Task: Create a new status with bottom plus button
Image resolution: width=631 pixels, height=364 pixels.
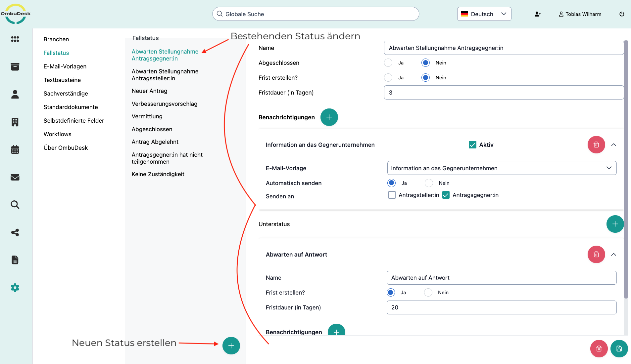Action: [231, 346]
